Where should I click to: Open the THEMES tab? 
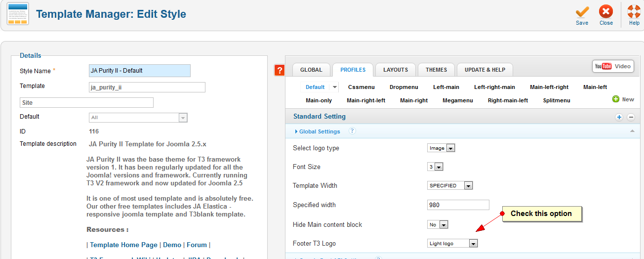[x=436, y=70]
